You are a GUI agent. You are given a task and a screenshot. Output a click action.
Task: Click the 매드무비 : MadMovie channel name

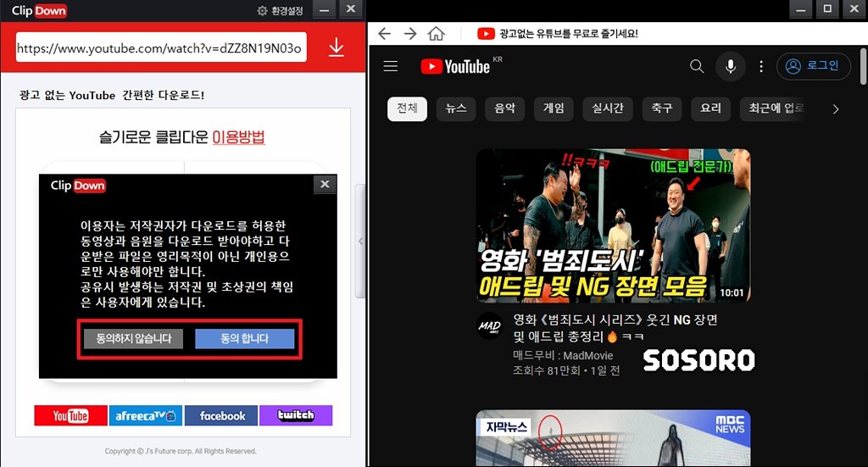click(x=563, y=356)
